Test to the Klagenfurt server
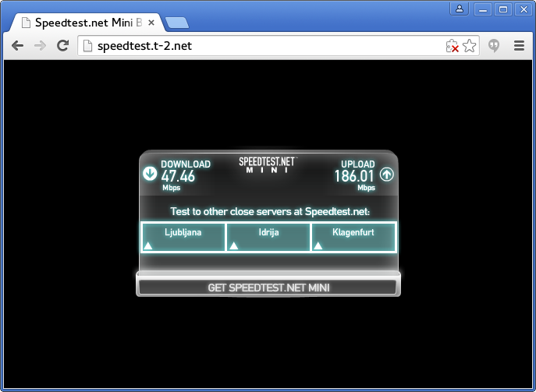Screen dimensions: 536x392 click(x=353, y=238)
